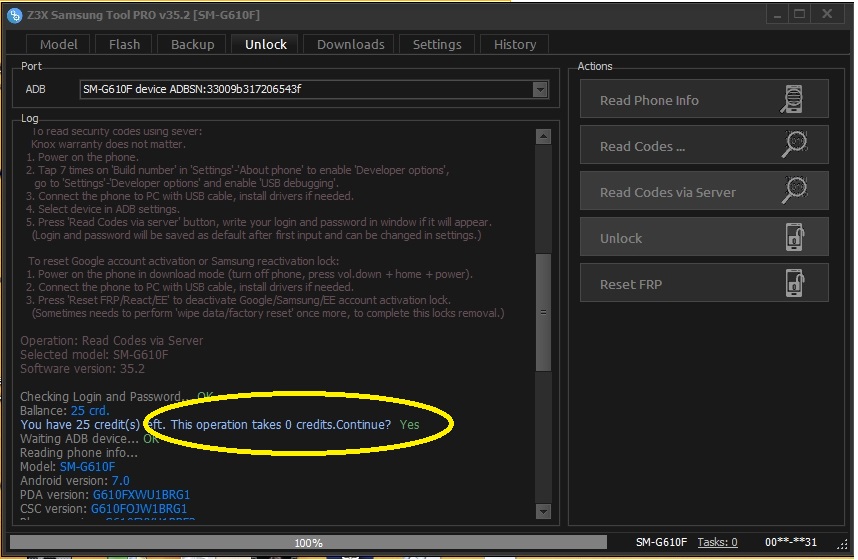Select the Unlock tab
Image resolution: width=858 pixels, height=560 pixels.
(265, 44)
